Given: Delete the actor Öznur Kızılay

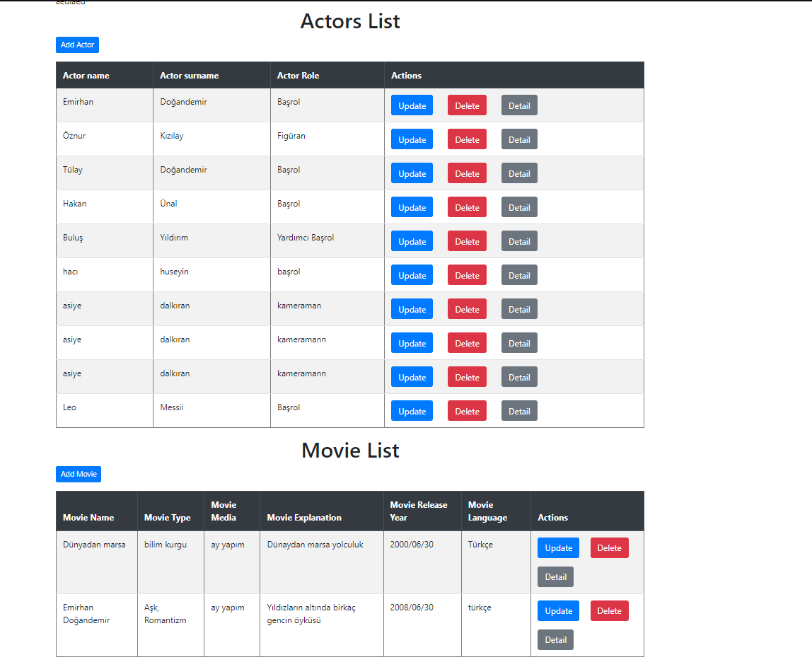Looking at the screenshot, I should point(467,139).
